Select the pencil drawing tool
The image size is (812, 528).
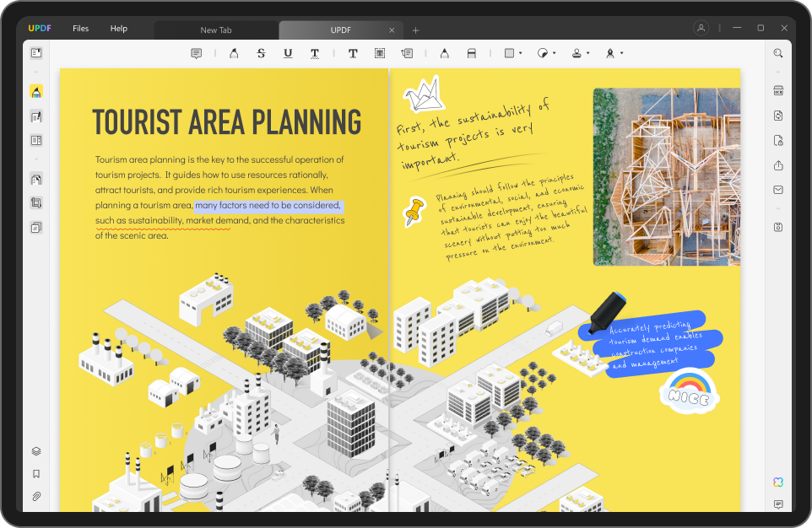(444, 53)
